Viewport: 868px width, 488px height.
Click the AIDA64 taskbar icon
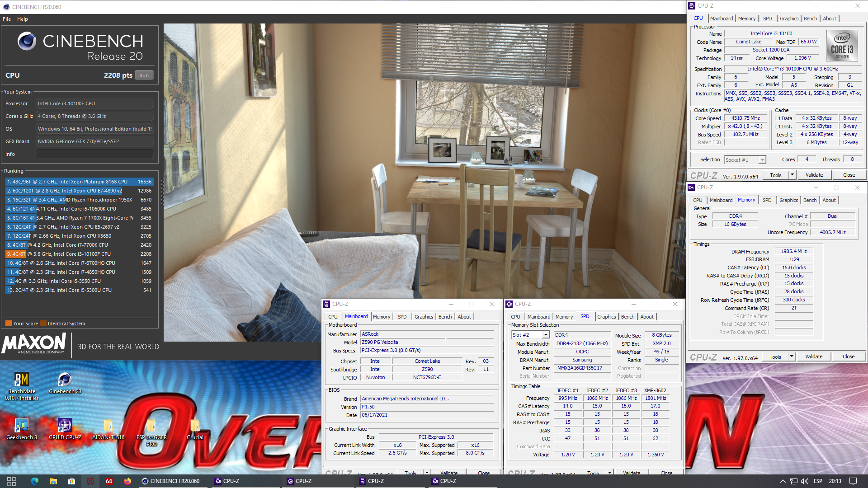(109, 481)
